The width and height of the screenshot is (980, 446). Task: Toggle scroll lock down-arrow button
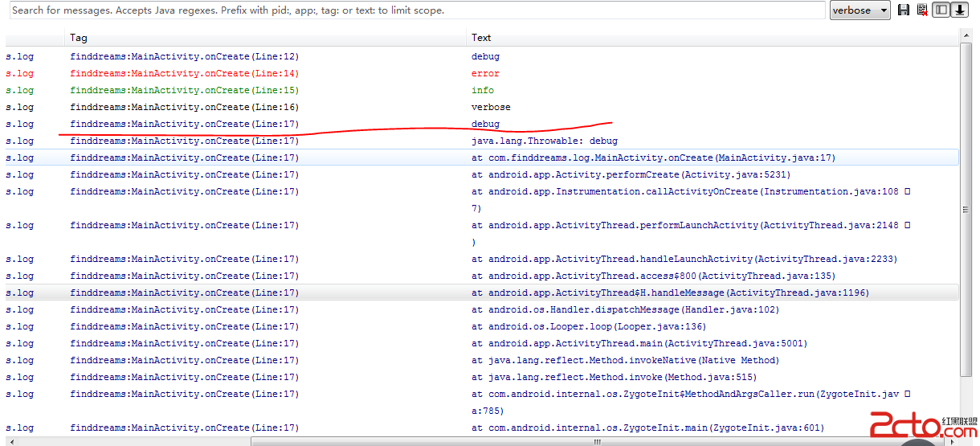958,10
